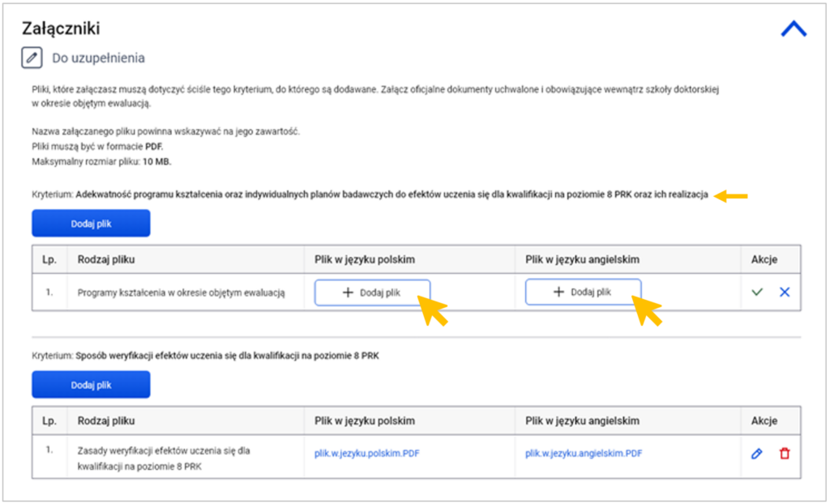This screenshot has width=830, height=504.
Task: Click the pencil icon beside Do uzupełnienia
Action: click(x=32, y=58)
